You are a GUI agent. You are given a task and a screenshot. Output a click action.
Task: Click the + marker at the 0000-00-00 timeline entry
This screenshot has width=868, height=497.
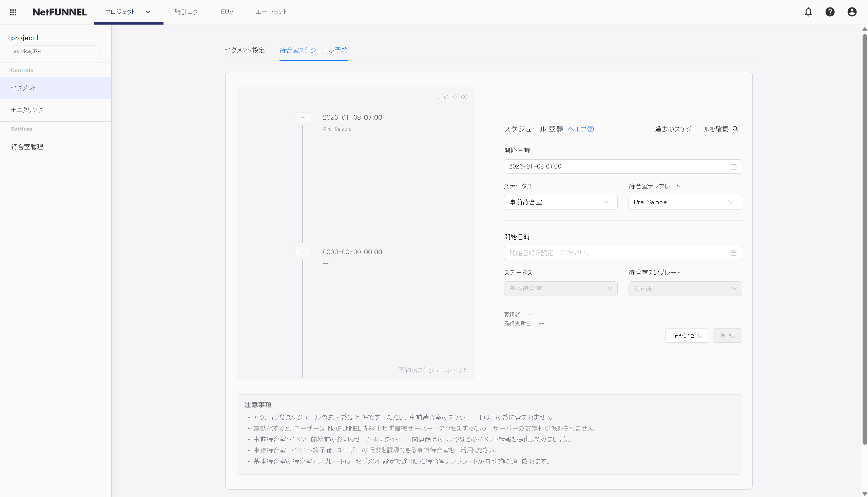303,252
